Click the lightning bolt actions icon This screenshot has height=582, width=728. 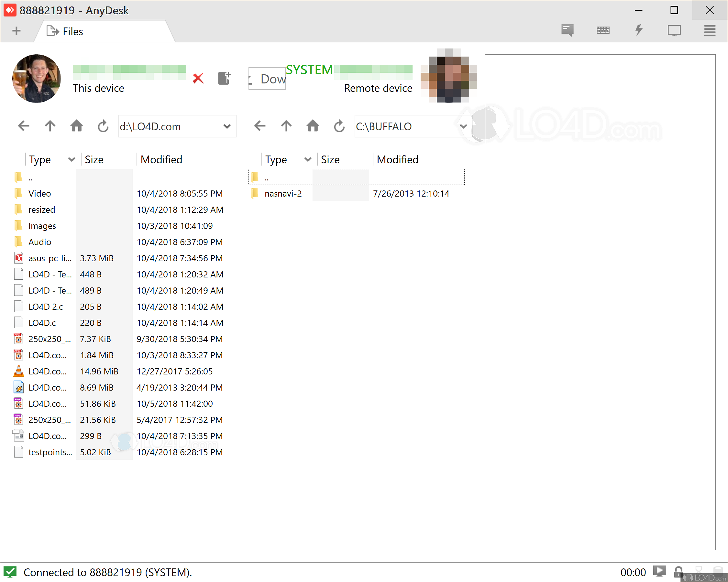pos(638,30)
